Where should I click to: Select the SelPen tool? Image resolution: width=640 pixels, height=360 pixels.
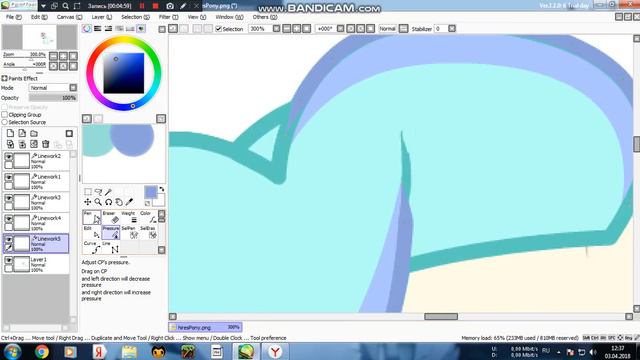tap(129, 232)
